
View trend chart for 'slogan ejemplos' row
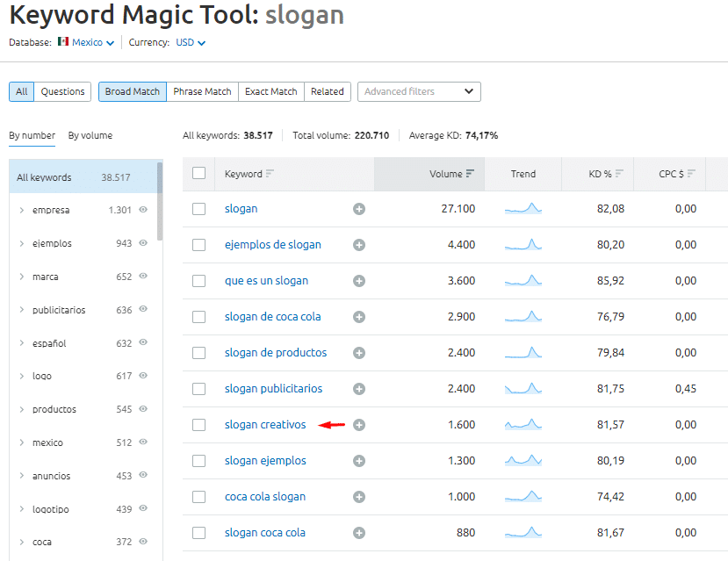pos(523,460)
